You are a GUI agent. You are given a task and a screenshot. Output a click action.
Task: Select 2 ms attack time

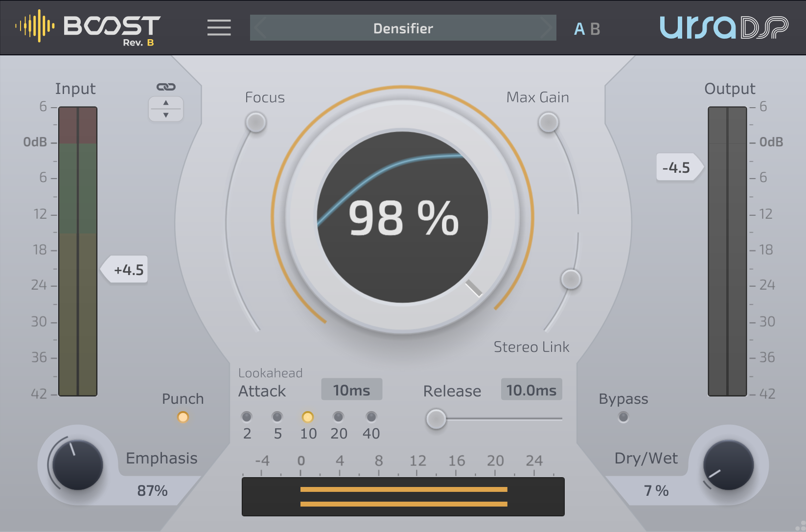pos(247,417)
